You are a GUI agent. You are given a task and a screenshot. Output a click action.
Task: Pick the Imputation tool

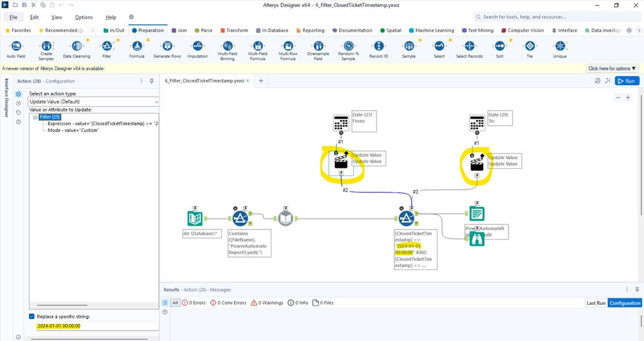(197, 46)
